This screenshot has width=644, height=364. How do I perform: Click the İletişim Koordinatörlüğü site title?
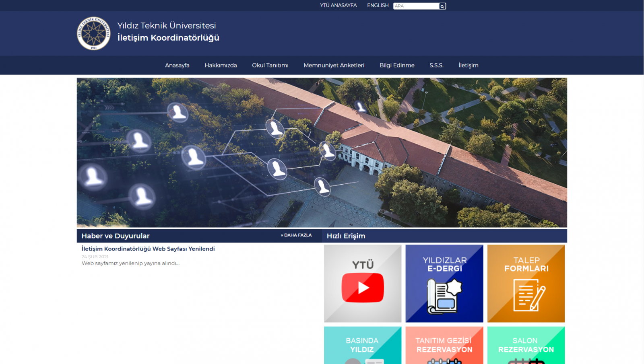pyautogui.click(x=168, y=38)
